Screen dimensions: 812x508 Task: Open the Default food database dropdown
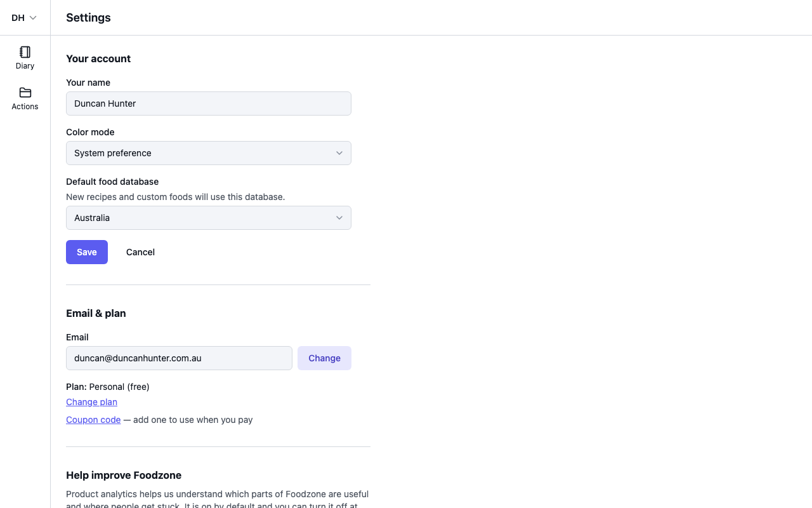[x=209, y=218]
